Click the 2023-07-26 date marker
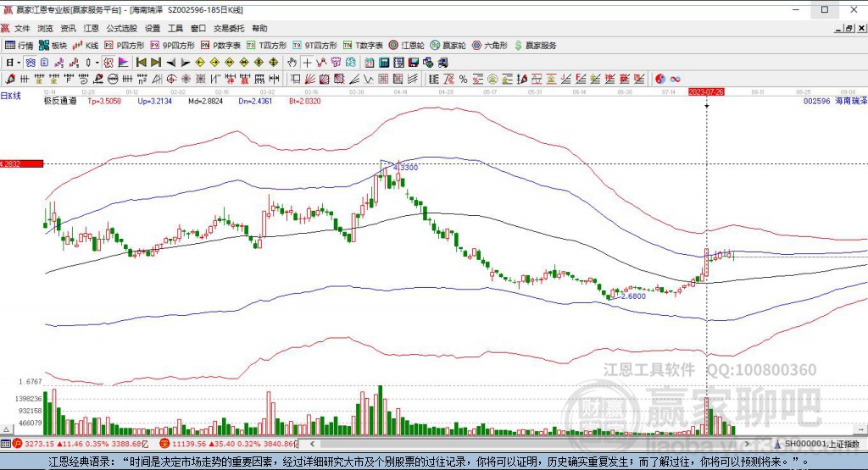Screen dimensions: 868x470 point(706,91)
